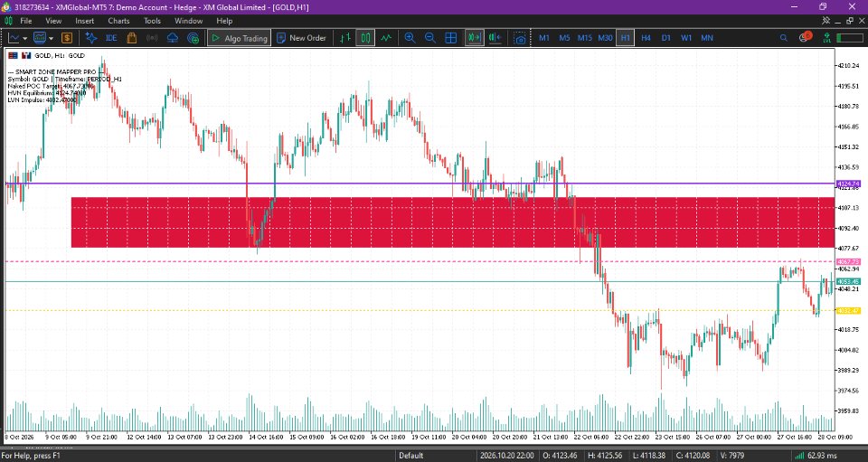This screenshot has width=868, height=462.
Task: Select the M5 timeframe
Action: (564, 38)
